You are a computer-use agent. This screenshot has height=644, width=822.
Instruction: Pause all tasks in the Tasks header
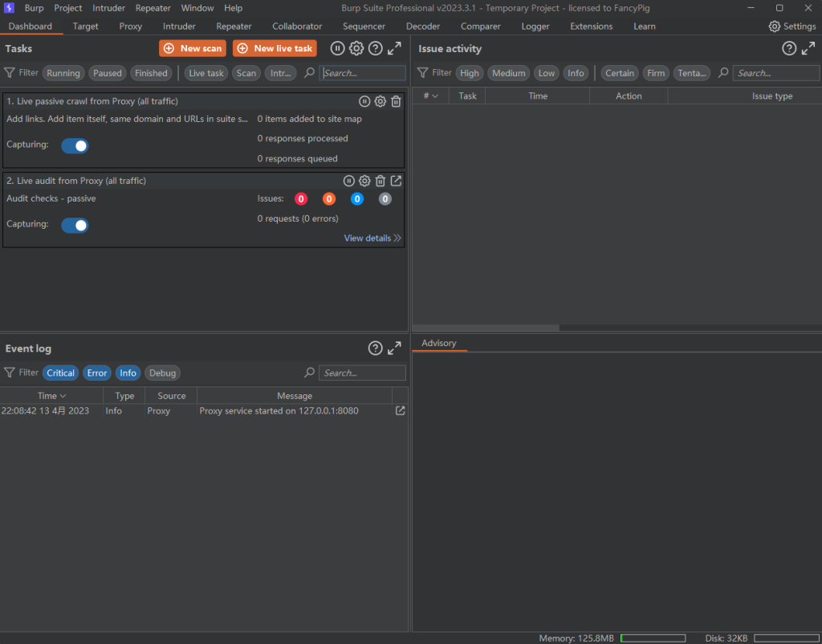pyautogui.click(x=337, y=49)
